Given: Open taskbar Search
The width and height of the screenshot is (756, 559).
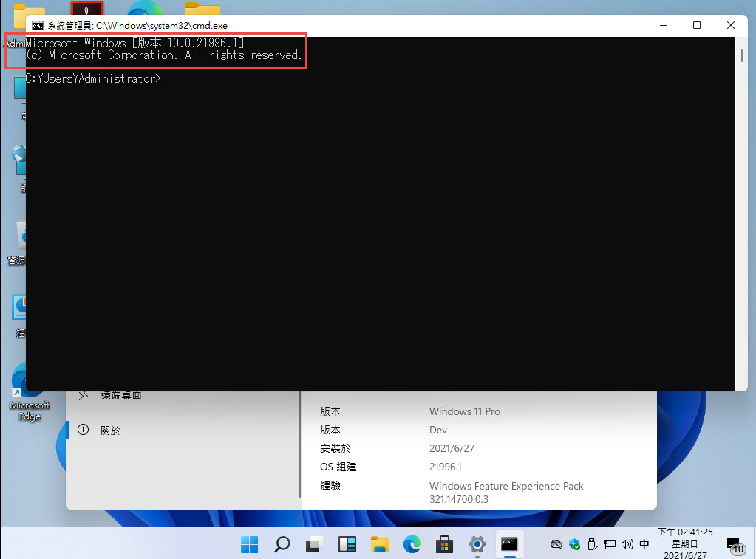Looking at the screenshot, I should [282, 544].
